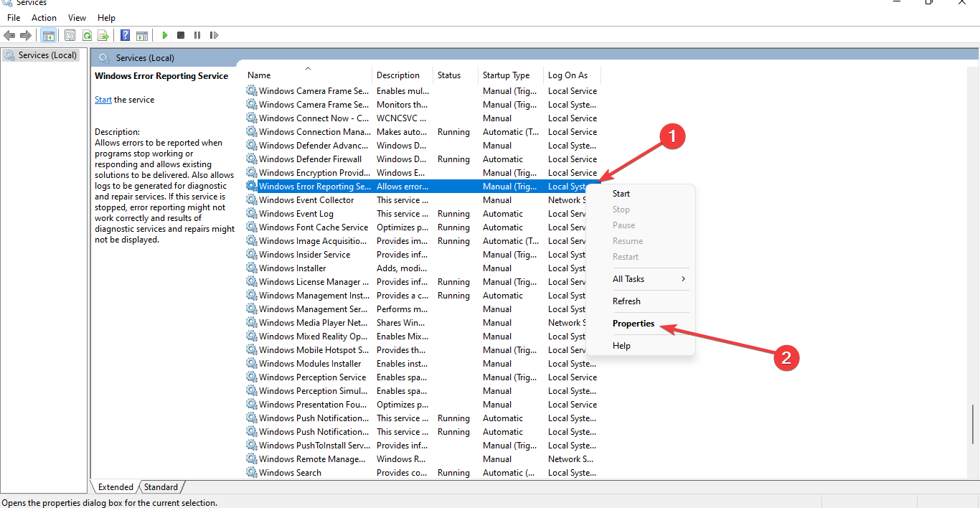Open the Help menu in the menu bar
Viewport: 980px width, 508px height.
pos(106,18)
